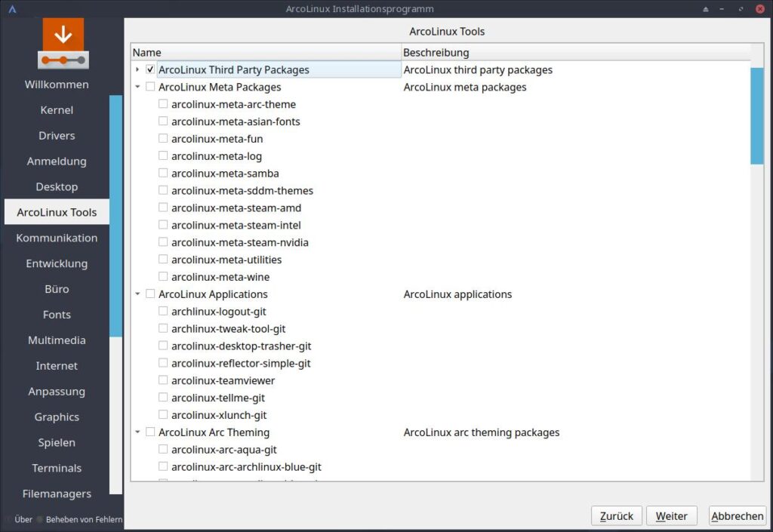Click Beheben von Fehlern link
The height and width of the screenshot is (532, 773).
pos(84,519)
